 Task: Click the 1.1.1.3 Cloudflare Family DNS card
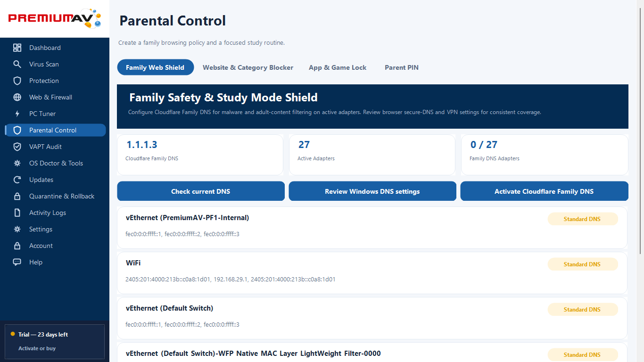pos(200,155)
